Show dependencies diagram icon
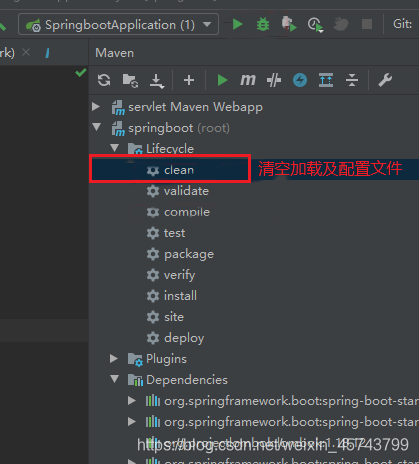This screenshot has height=464, width=419. click(326, 80)
